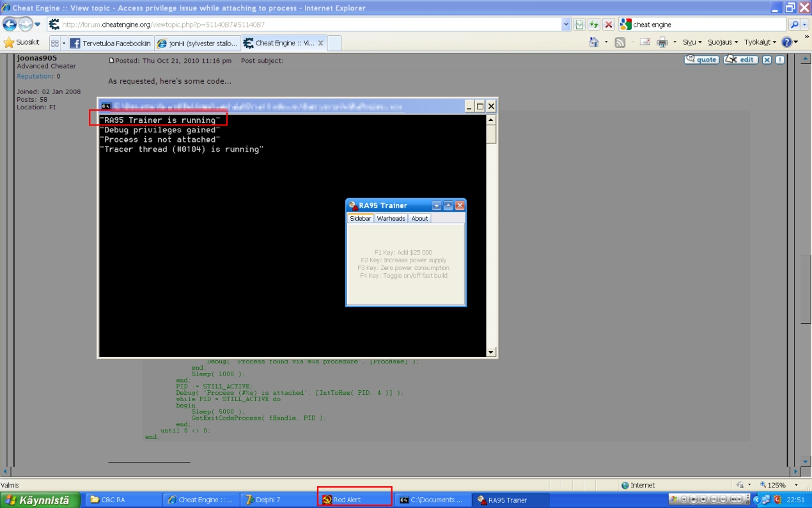
Task: Switch to Red Alert taskbar button
Action: coord(355,500)
